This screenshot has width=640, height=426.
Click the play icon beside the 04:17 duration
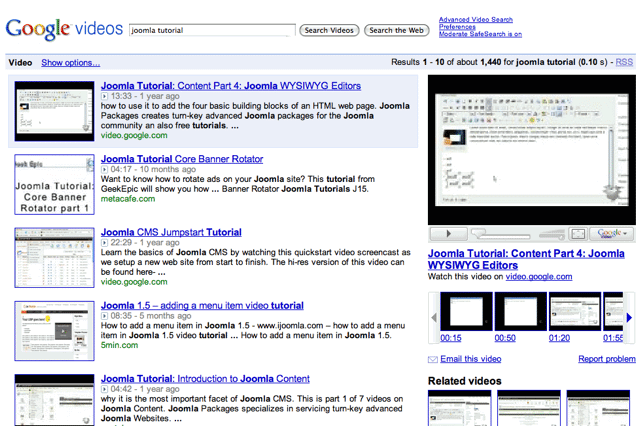tap(104, 169)
